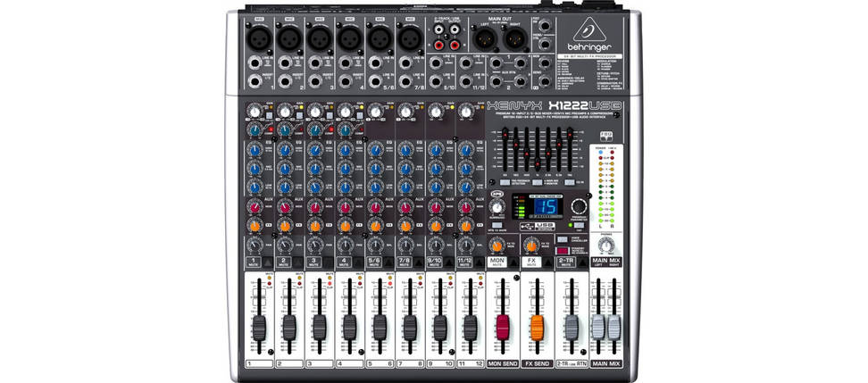Viewport: 868px width, 383px height.
Task: Adjust the channel 9/10 orange FX send knob
Action: [436, 226]
